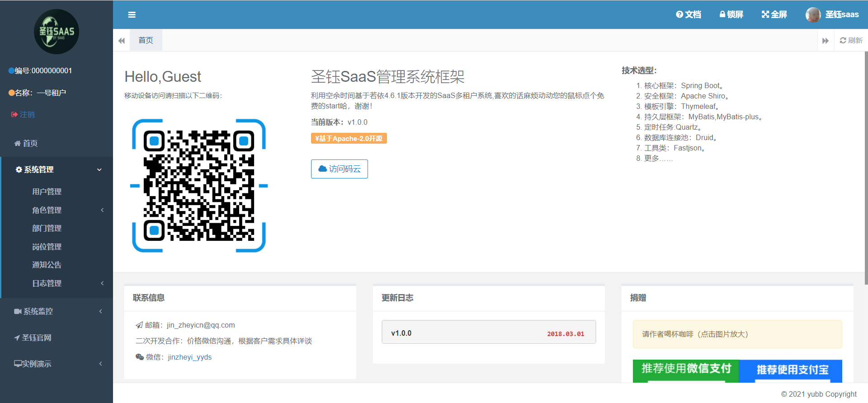Expand the 实例演示 menu arrow

[x=100, y=364]
